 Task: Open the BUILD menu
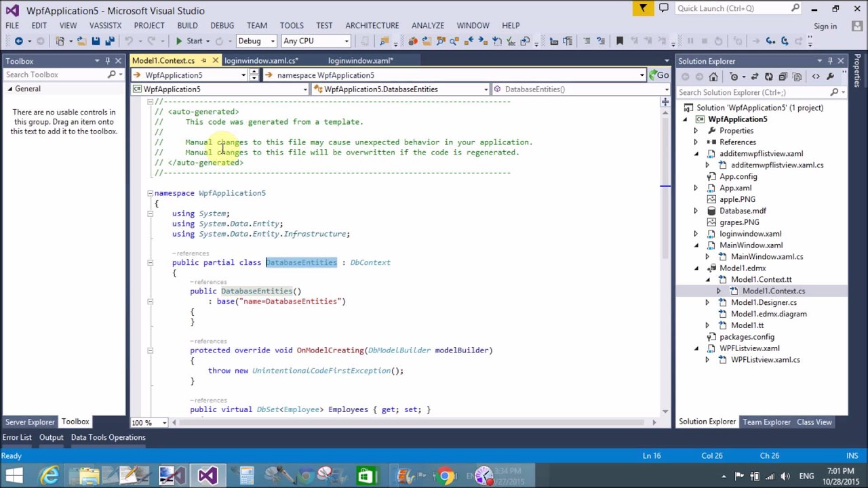187,25
